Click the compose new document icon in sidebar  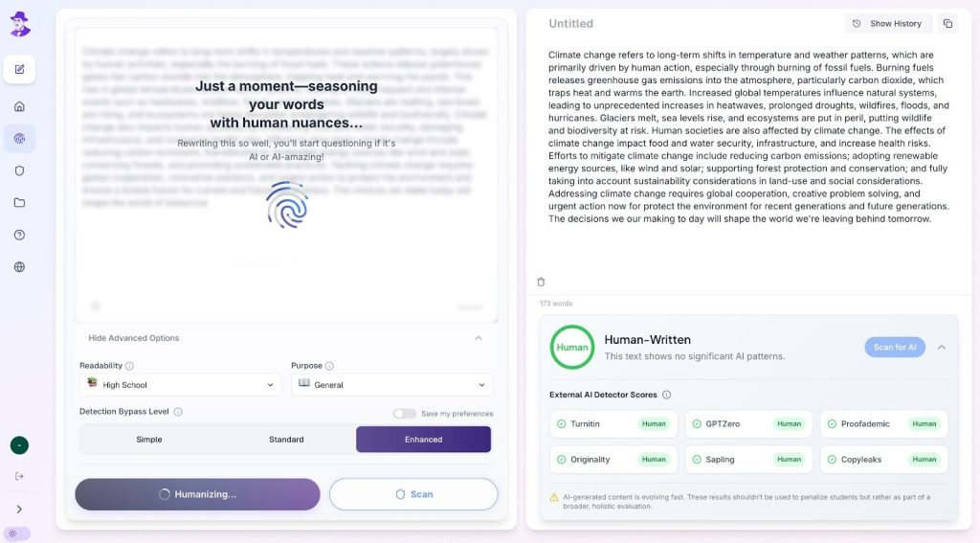click(x=19, y=69)
